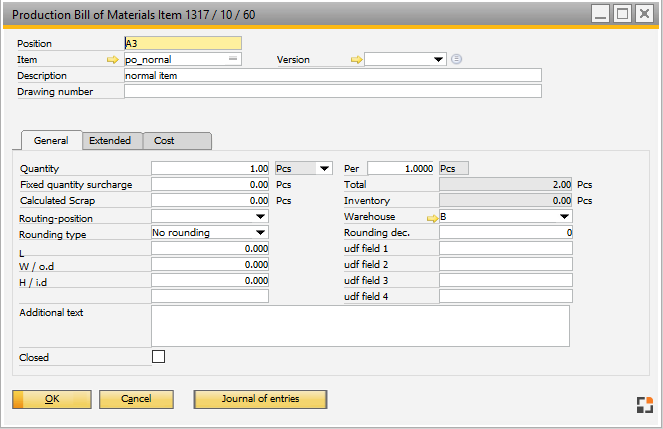
Task: Click the Journal of entries button
Action: coord(260,399)
